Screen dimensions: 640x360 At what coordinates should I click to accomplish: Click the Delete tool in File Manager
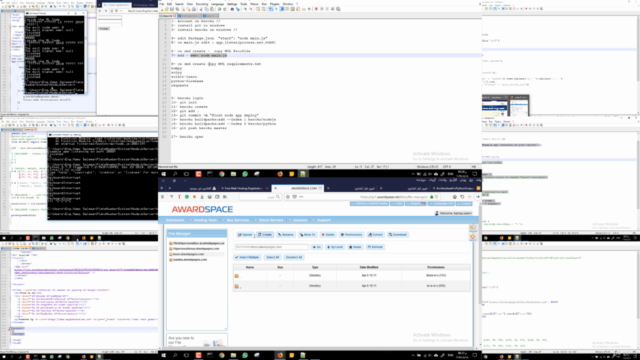click(328, 235)
